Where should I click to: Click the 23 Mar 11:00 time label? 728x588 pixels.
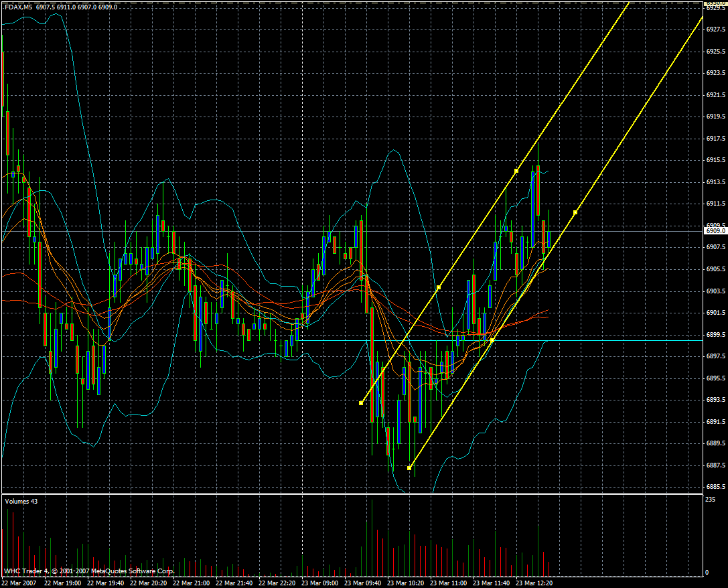click(x=448, y=583)
